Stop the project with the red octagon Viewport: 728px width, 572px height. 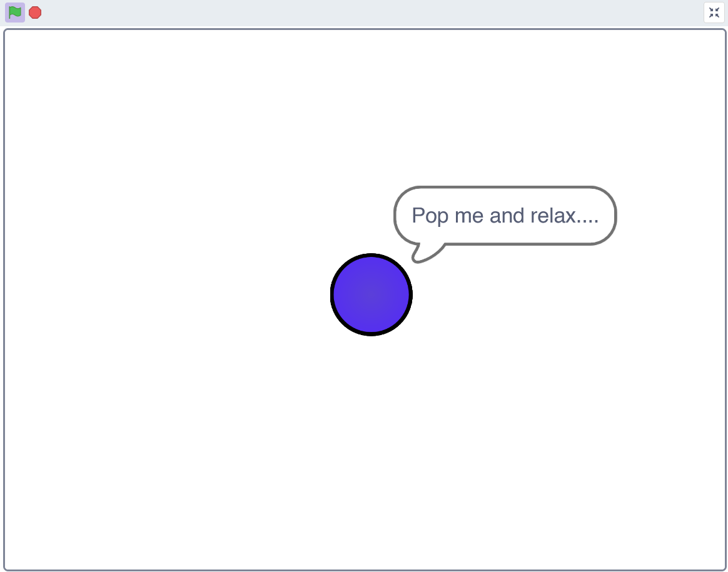pyautogui.click(x=35, y=13)
